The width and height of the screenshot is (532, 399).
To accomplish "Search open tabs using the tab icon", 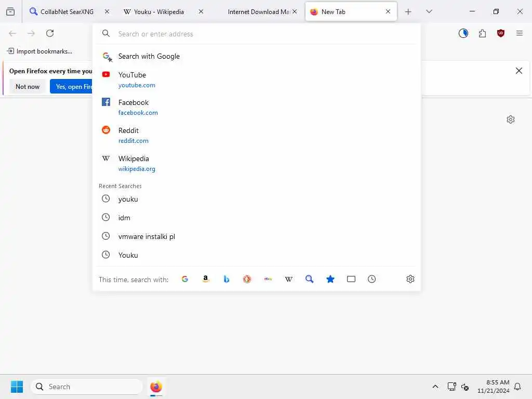I will click(351, 279).
